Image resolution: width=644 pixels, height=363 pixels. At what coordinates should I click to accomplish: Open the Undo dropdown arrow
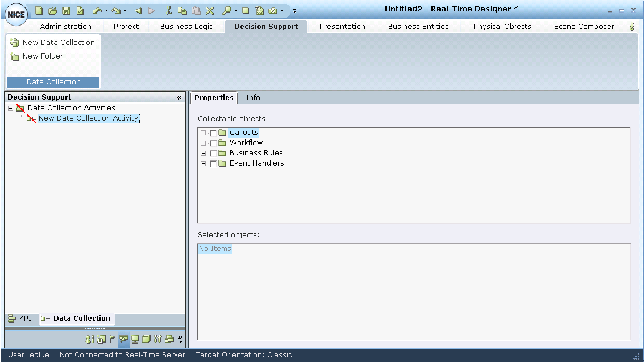[106, 11]
